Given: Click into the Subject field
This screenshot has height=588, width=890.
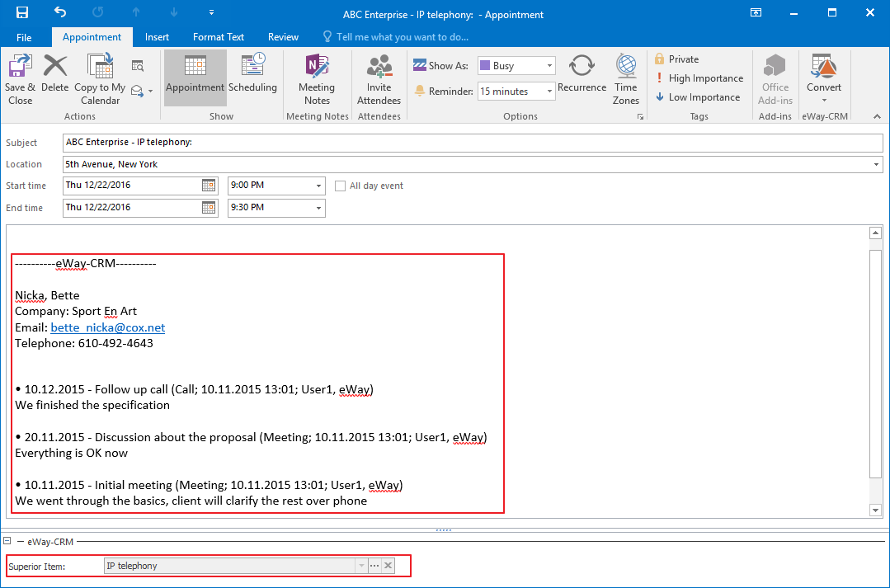Looking at the screenshot, I should [x=473, y=143].
